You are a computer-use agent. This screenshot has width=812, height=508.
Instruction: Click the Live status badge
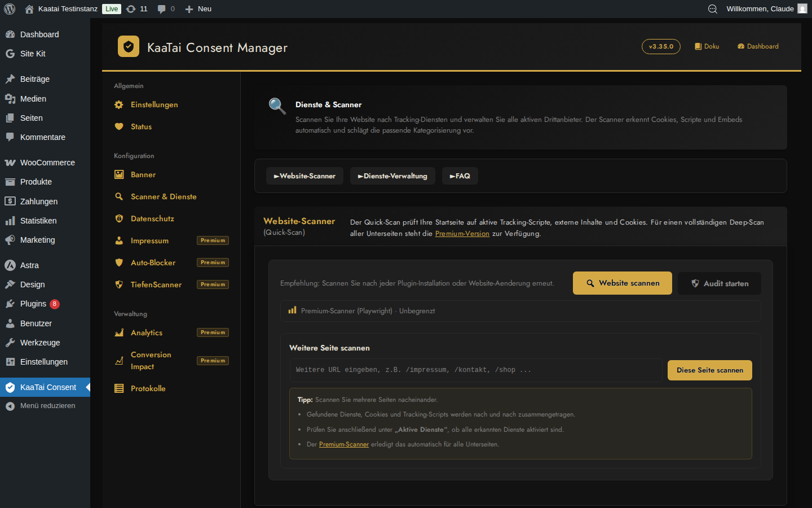(112, 9)
